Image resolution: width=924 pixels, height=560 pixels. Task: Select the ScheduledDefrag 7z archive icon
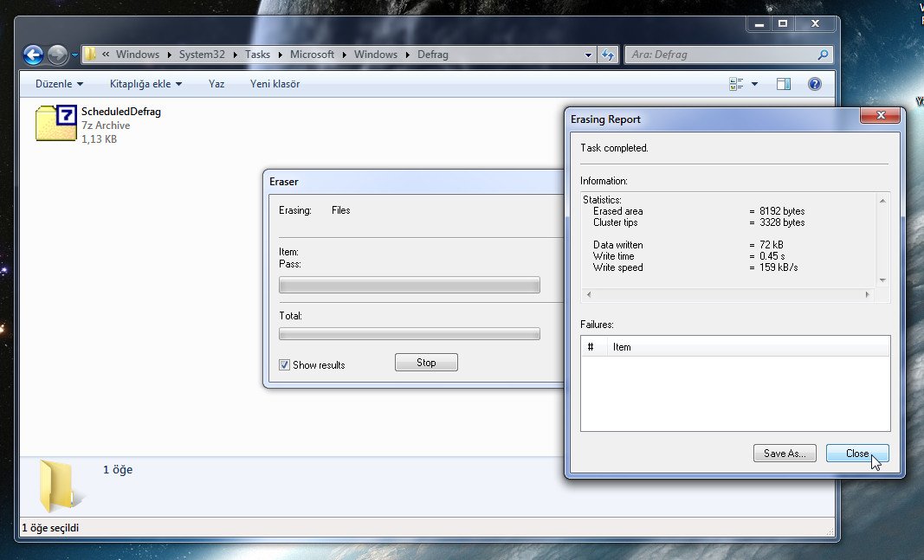click(x=56, y=123)
